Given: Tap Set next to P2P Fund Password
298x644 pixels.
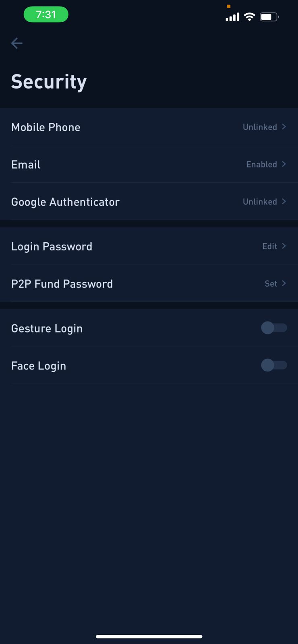Looking at the screenshot, I should point(271,284).
